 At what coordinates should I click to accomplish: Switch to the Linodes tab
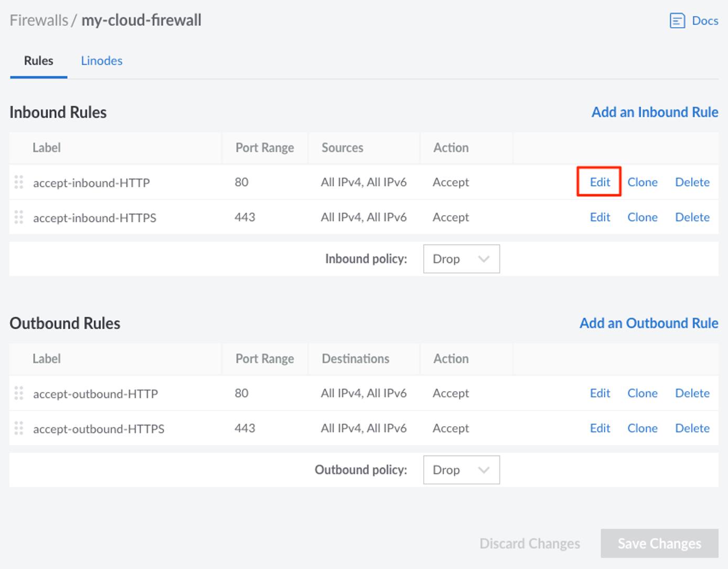pyautogui.click(x=101, y=61)
